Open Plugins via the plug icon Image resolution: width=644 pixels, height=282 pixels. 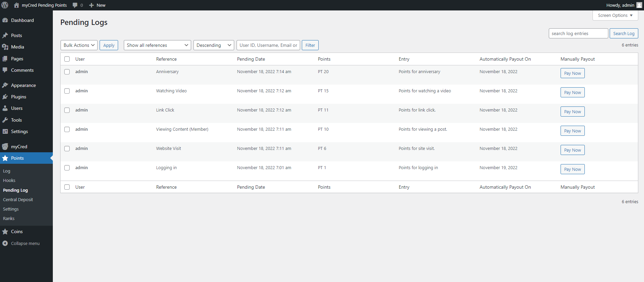(5, 97)
